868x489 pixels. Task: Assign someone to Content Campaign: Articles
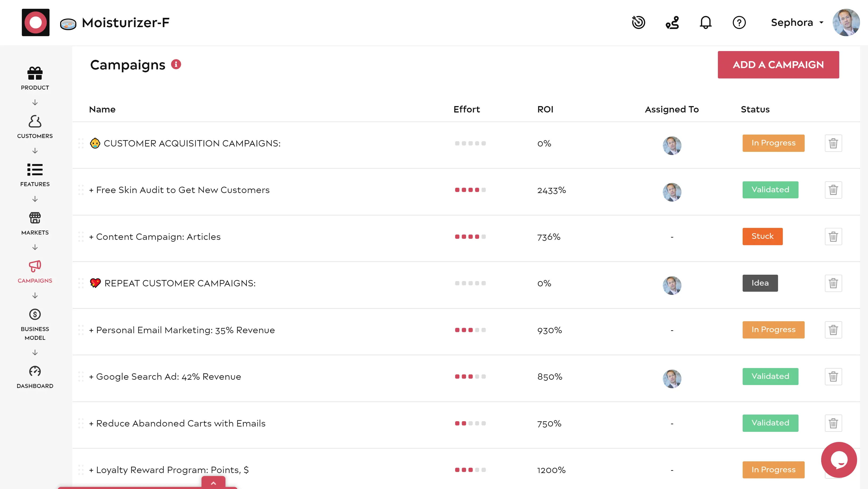672,237
